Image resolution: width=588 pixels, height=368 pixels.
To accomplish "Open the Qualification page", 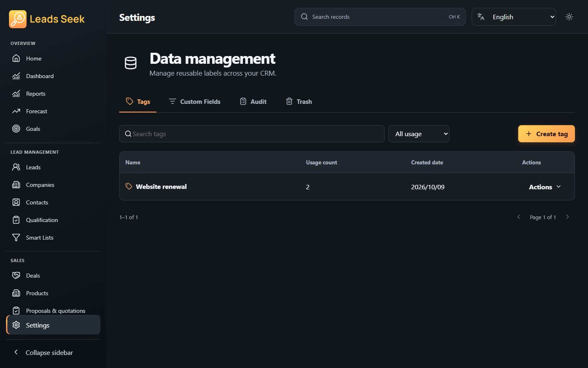I will (x=53, y=220).
